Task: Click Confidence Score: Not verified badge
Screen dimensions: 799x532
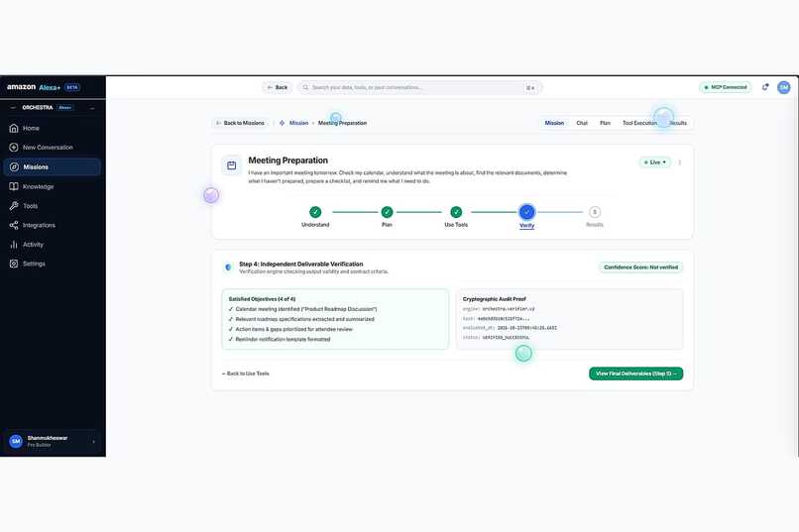Action: [x=641, y=267]
